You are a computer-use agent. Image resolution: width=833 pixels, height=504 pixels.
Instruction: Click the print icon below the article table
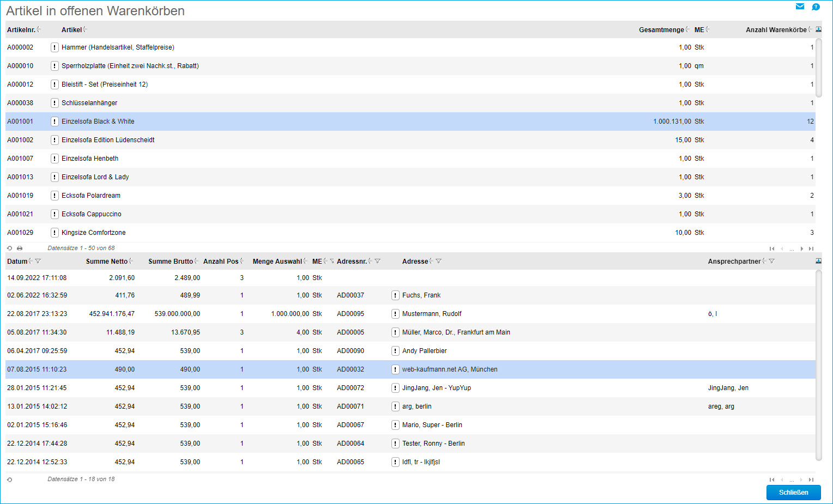pyautogui.click(x=20, y=248)
